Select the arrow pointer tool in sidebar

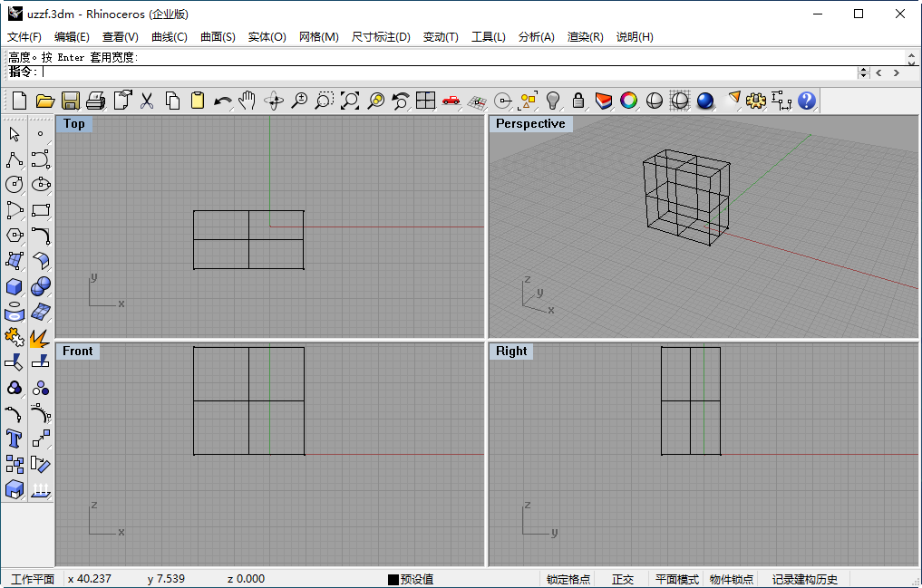pos(15,134)
